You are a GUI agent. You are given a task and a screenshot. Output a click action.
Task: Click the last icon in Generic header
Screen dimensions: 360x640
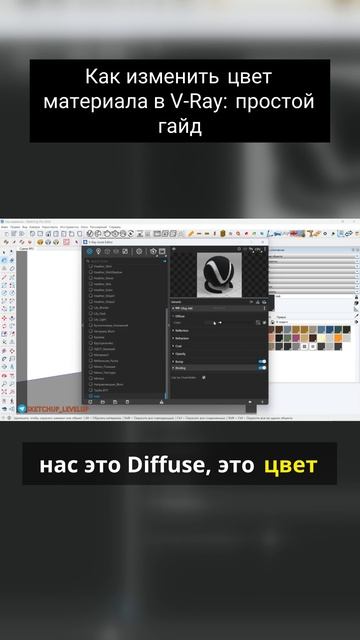click(264, 302)
